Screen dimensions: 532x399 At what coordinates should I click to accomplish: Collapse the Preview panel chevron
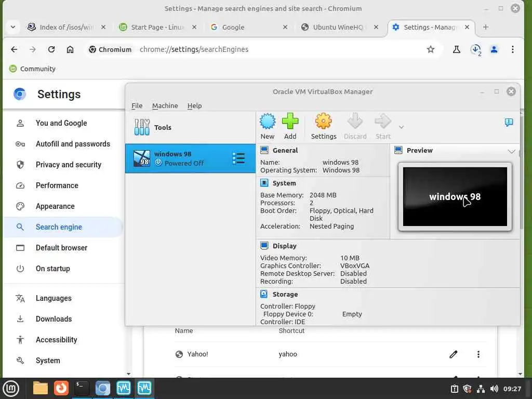(x=511, y=151)
